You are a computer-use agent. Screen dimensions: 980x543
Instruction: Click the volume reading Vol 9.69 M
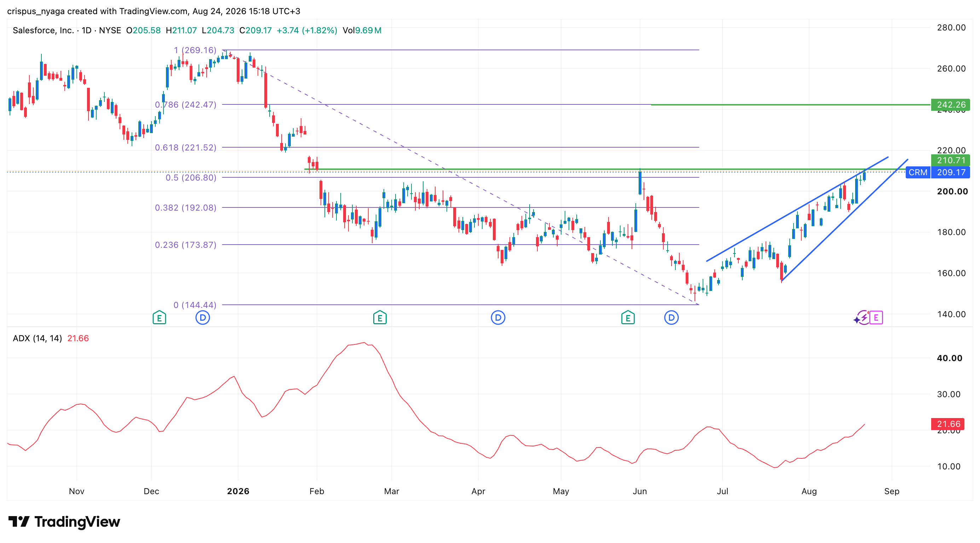click(362, 30)
